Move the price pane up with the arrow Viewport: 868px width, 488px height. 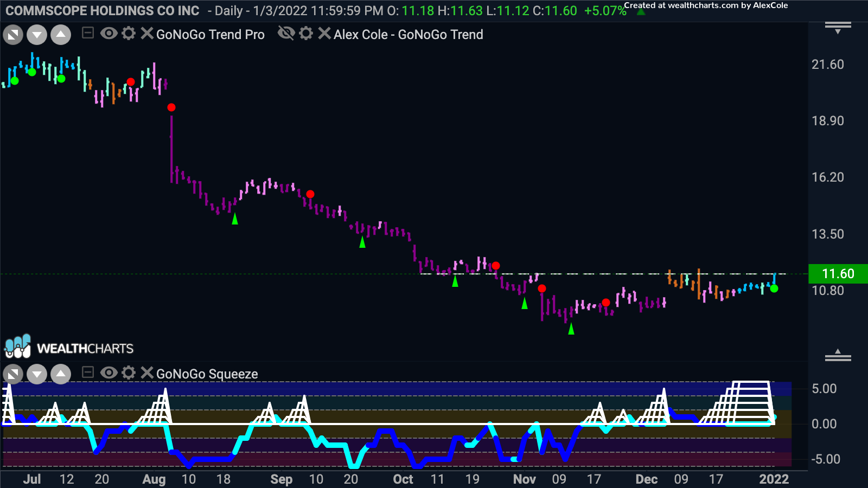pos(61,35)
